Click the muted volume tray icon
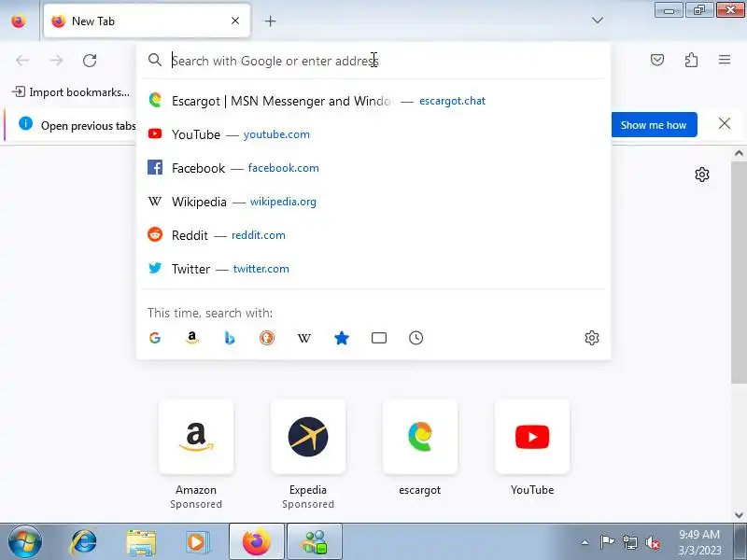 653,542
